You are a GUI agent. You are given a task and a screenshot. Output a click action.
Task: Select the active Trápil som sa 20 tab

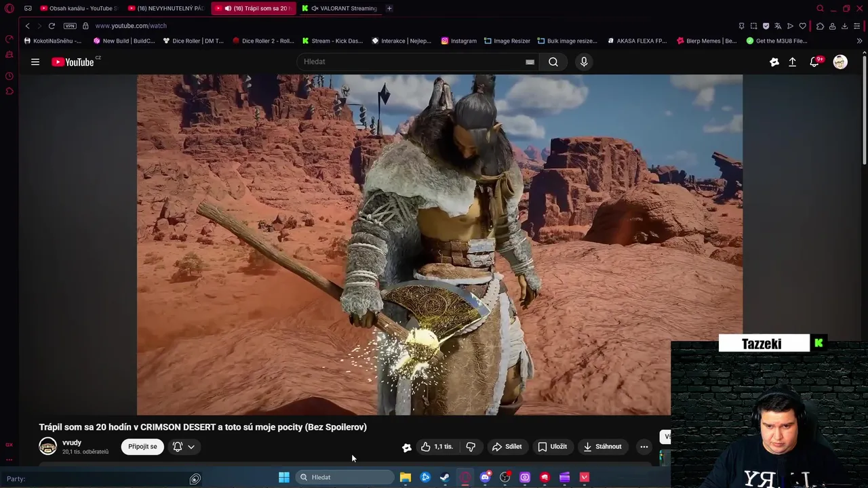(254, 8)
